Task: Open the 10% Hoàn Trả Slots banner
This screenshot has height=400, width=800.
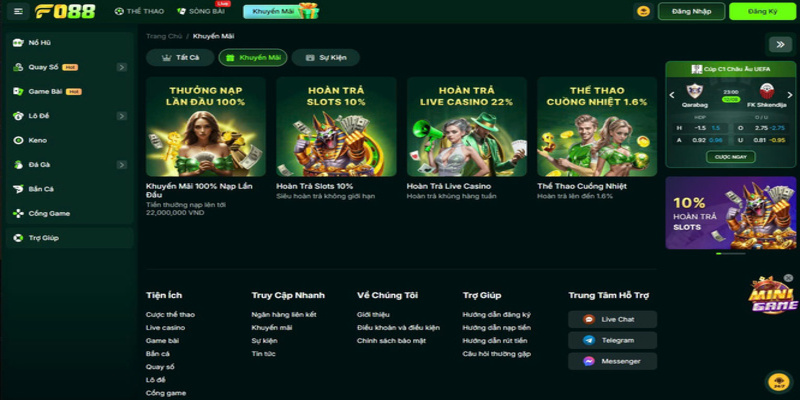Action: pyautogui.click(x=731, y=213)
